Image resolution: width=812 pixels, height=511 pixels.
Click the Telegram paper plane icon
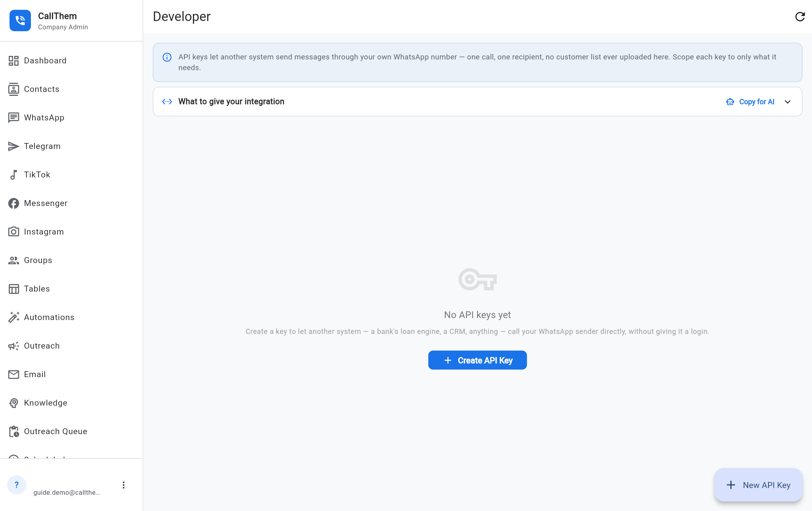click(13, 146)
